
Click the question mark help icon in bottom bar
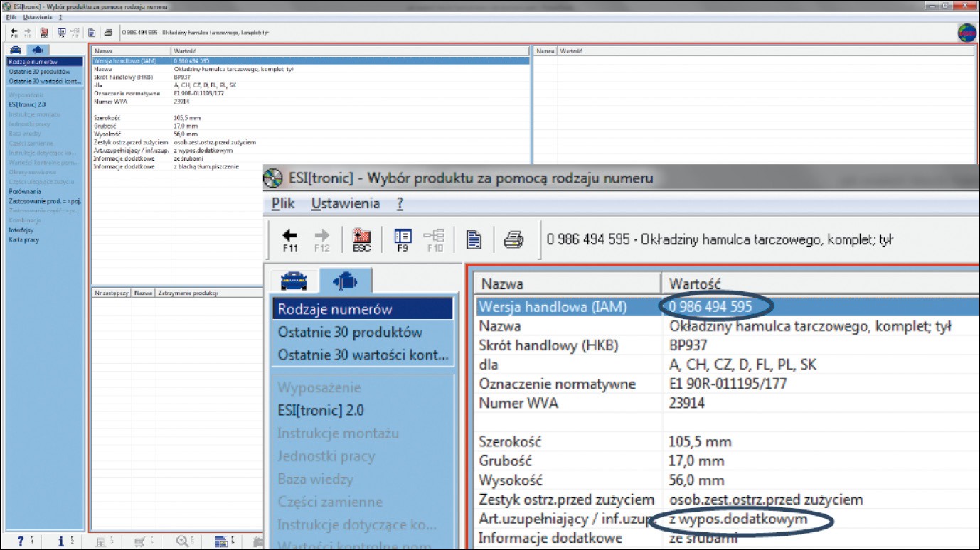coord(21,542)
